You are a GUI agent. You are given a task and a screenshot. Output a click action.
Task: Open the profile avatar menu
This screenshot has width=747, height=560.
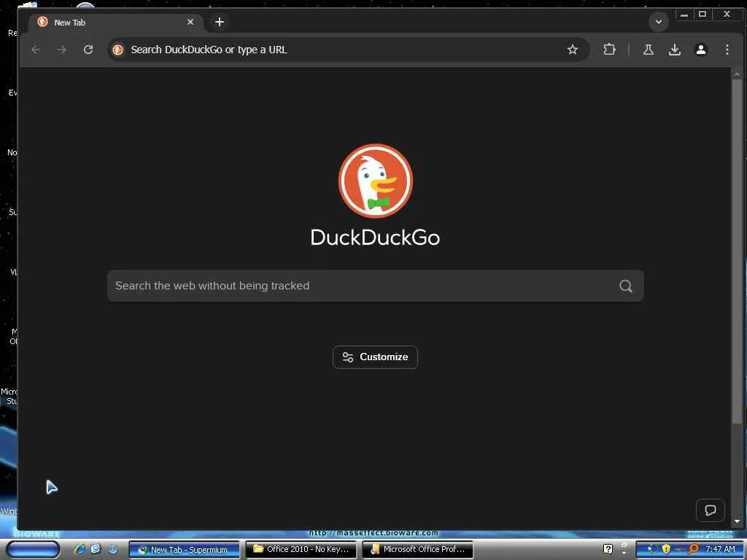point(701,50)
